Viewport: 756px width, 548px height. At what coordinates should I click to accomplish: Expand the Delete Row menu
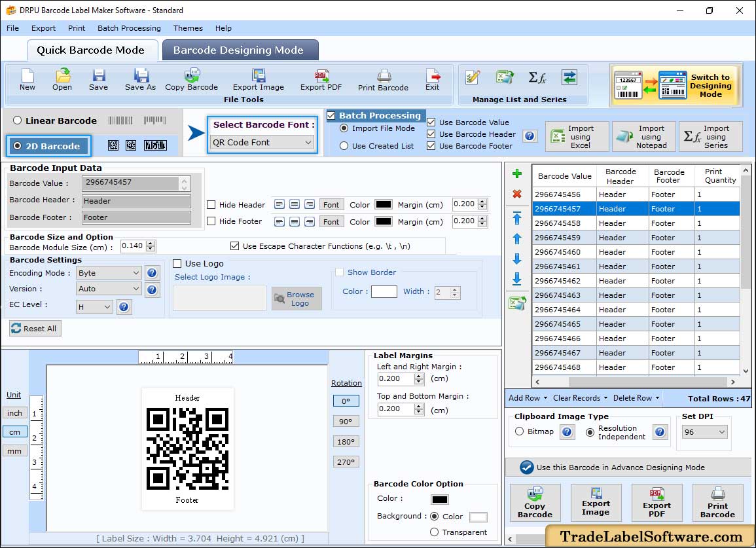636,398
